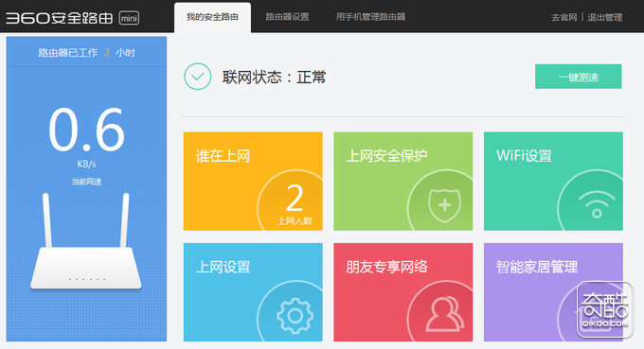Click the WiFi signal icon
Screen dimensions: 644x349
[x=597, y=204]
